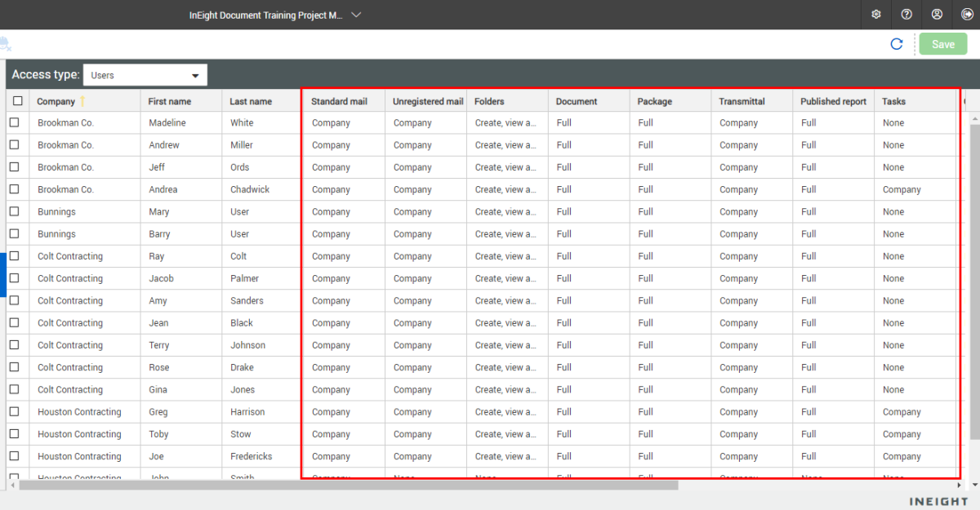The width and height of the screenshot is (980, 510).
Task: Open the user profile icon
Action: 937,15
